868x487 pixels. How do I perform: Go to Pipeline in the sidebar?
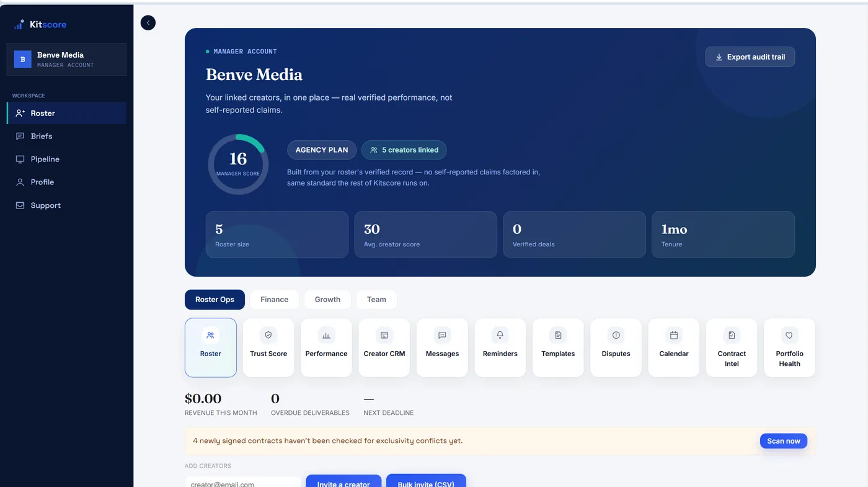point(66,159)
